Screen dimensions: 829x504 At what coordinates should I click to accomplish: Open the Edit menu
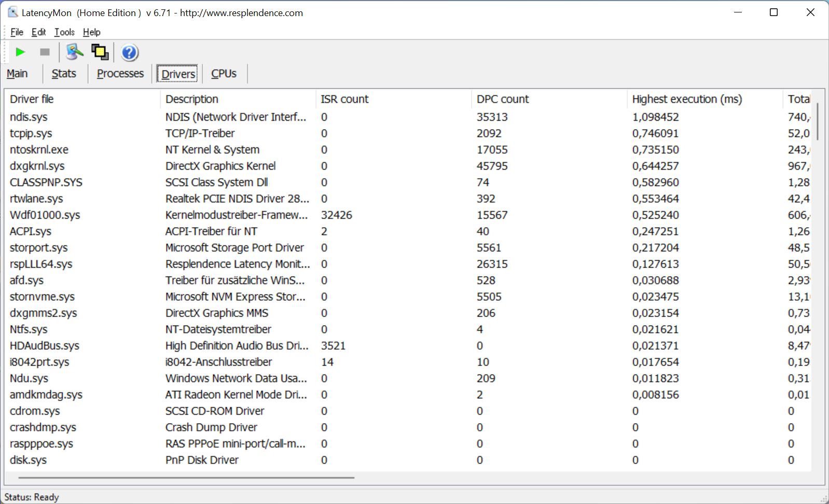click(38, 32)
